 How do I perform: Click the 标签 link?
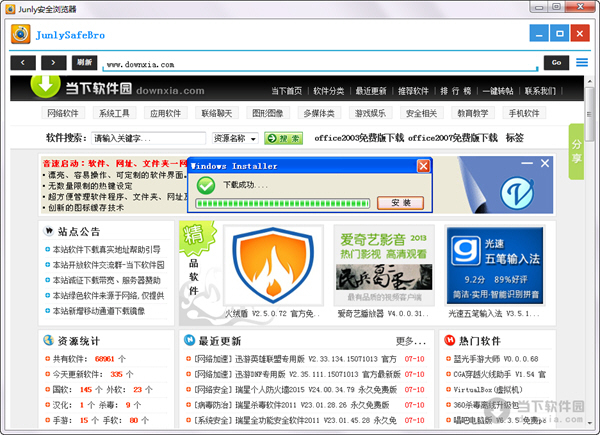(515, 138)
